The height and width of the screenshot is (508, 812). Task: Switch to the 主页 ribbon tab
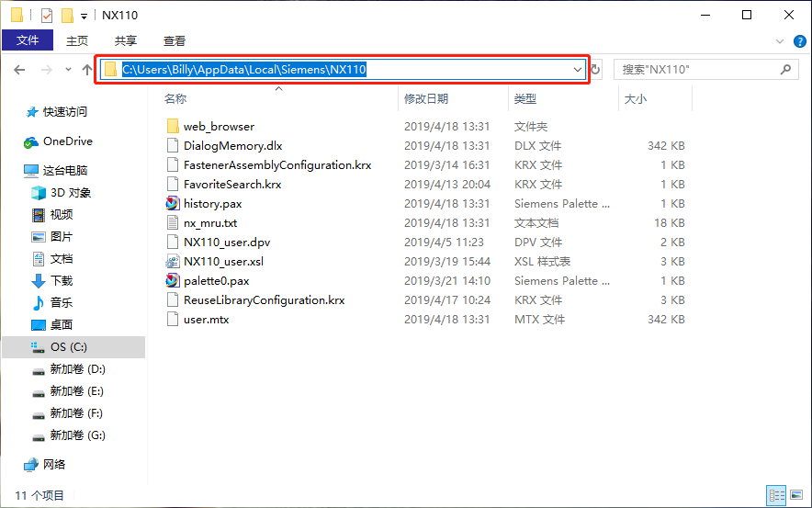pos(76,41)
